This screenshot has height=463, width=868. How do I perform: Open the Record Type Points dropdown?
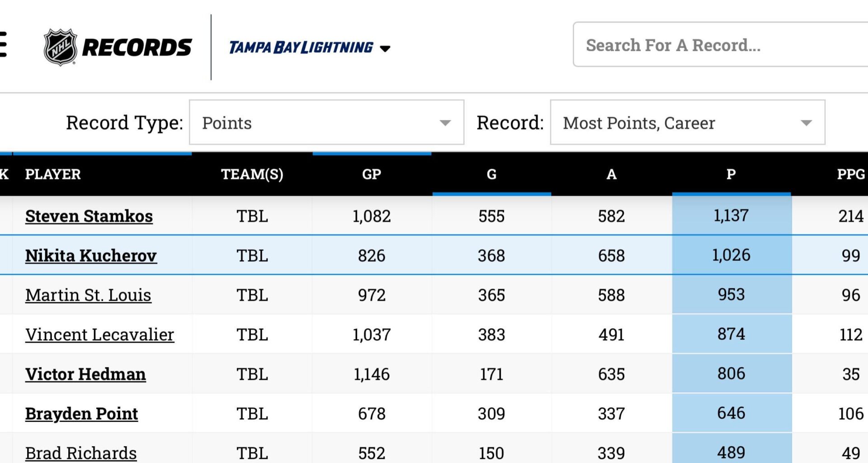326,123
